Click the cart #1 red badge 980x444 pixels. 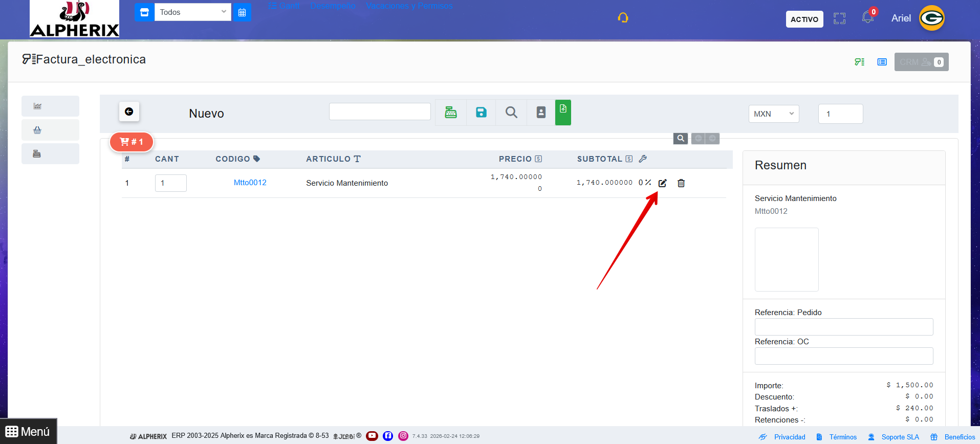pos(132,142)
